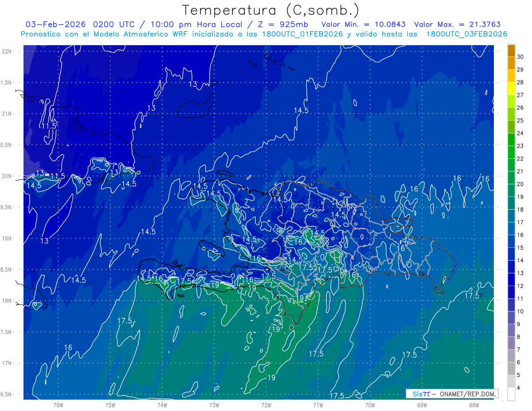Click 'Valor Max. = 21.3763' value

click(458, 24)
